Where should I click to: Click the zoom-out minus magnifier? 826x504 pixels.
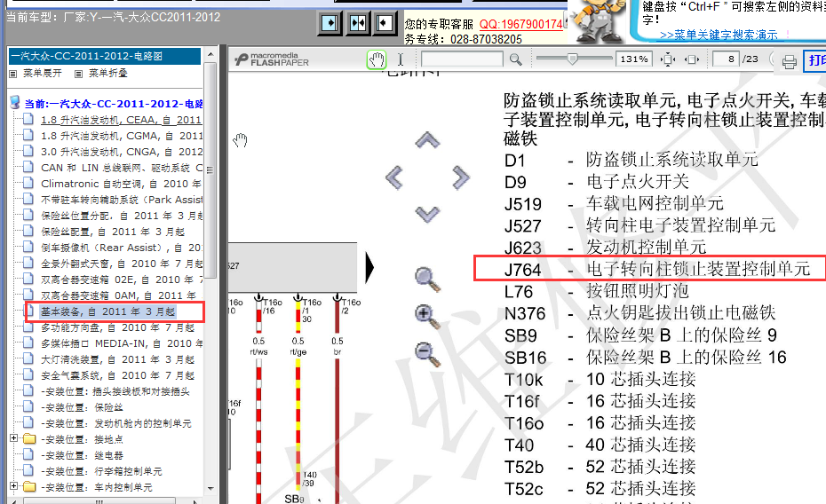click(428, 354)
